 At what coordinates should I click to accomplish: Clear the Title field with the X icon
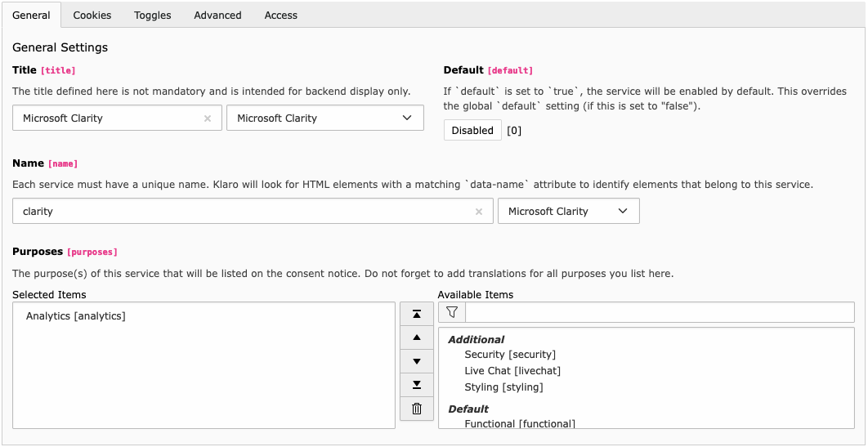pyautogui.click(x=208, y=118)
